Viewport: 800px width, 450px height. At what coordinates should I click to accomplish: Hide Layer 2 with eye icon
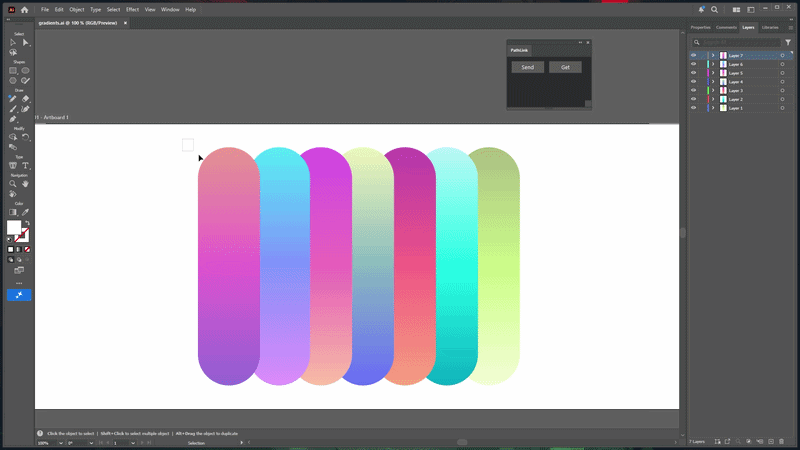pos(693,99)
